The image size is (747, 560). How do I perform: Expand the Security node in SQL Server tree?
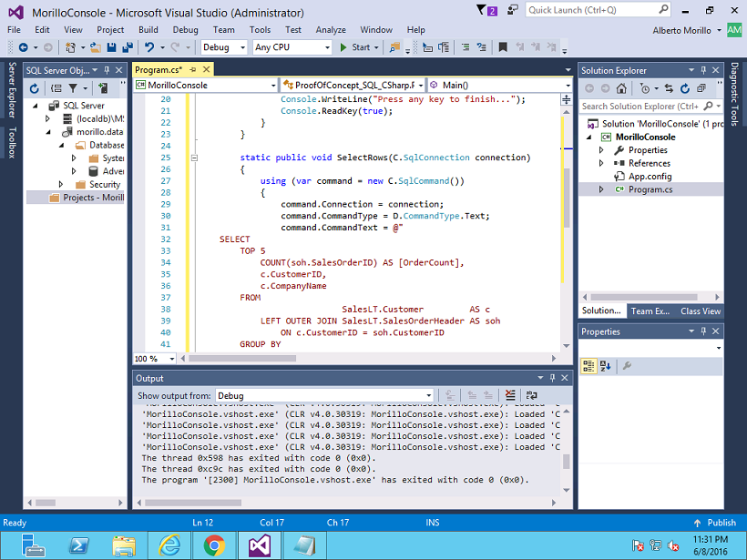pos(60,184)
